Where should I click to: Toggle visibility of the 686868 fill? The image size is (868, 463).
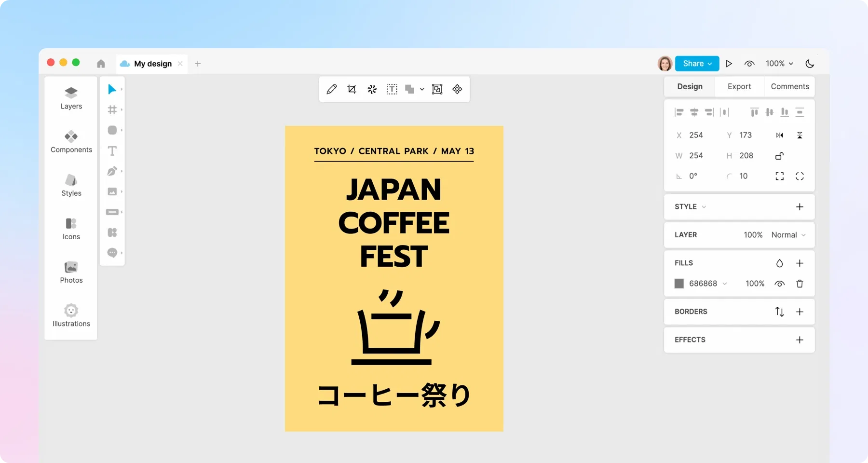pos(779,284)
